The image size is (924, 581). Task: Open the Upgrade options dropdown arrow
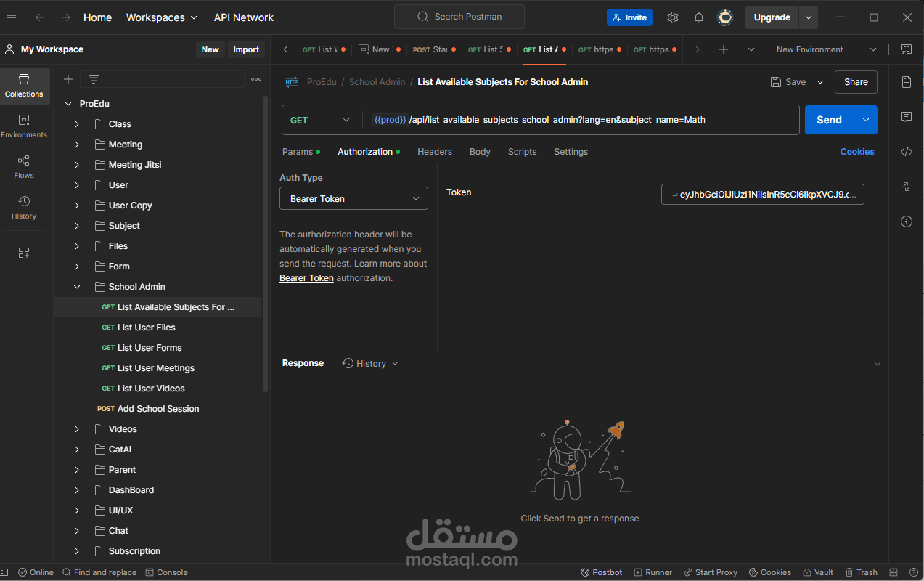coord(809,17)
